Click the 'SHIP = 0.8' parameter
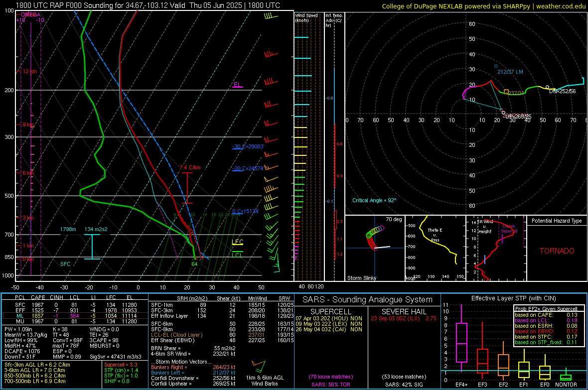 click(x=117, y=381)
